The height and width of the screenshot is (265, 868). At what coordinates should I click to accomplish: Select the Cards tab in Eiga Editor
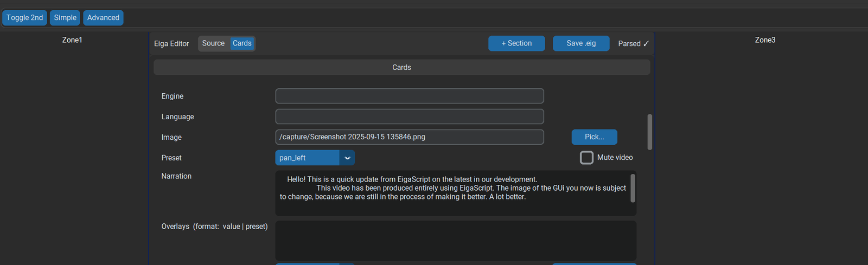(242, 43)
